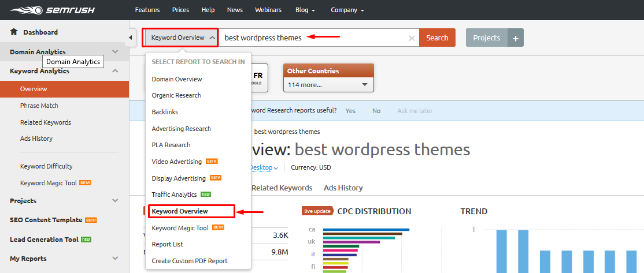644x273 pixels.
Task: Click the purple uk bar in CPC Distribution
Action: click(351, 242)
